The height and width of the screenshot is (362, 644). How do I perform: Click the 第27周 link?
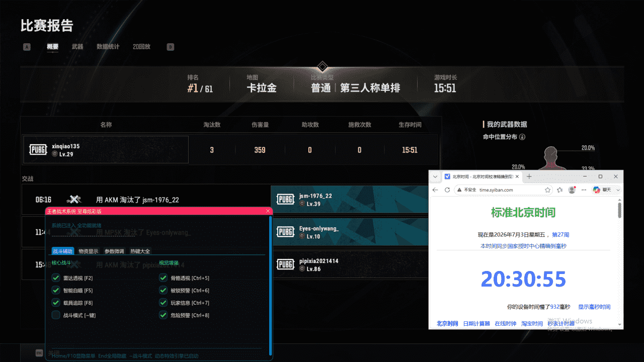(560, 235)
